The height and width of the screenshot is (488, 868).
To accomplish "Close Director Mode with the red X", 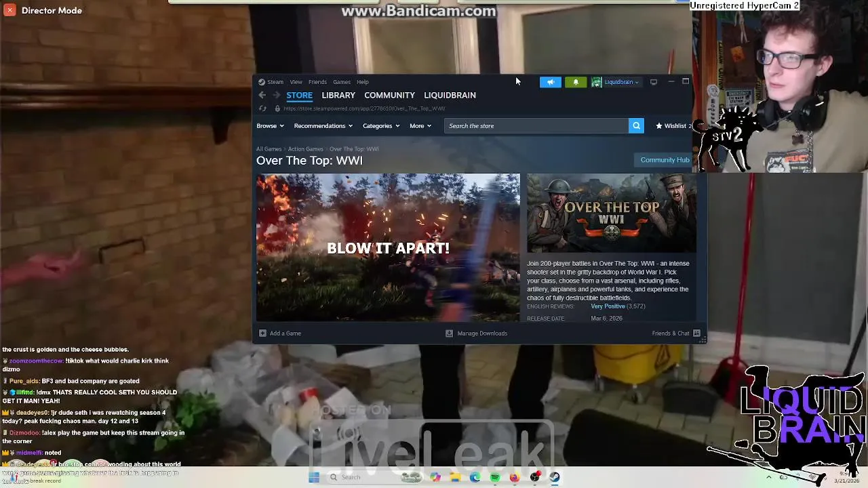I will [x=9, y=10].
